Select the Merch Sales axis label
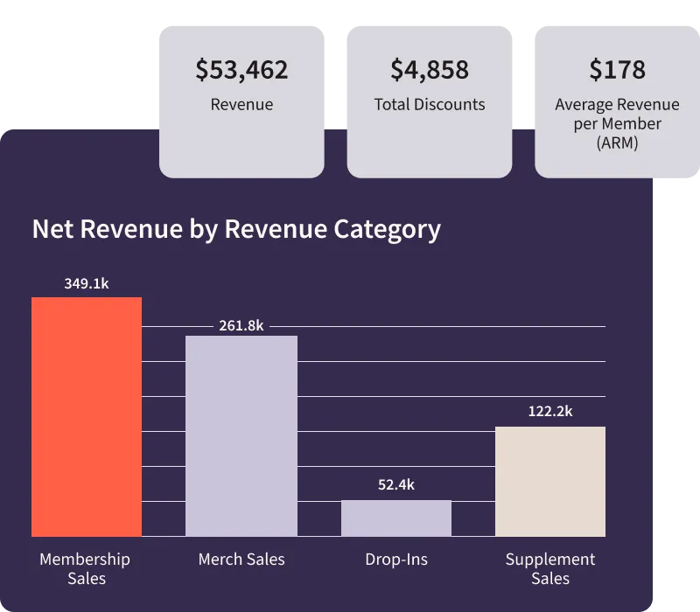Screen dimensions: 700x612 (x=241, y=560)
